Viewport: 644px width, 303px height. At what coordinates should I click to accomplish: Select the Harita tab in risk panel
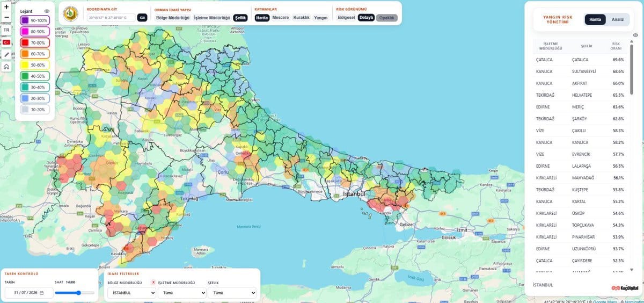(x=595, y=19)
